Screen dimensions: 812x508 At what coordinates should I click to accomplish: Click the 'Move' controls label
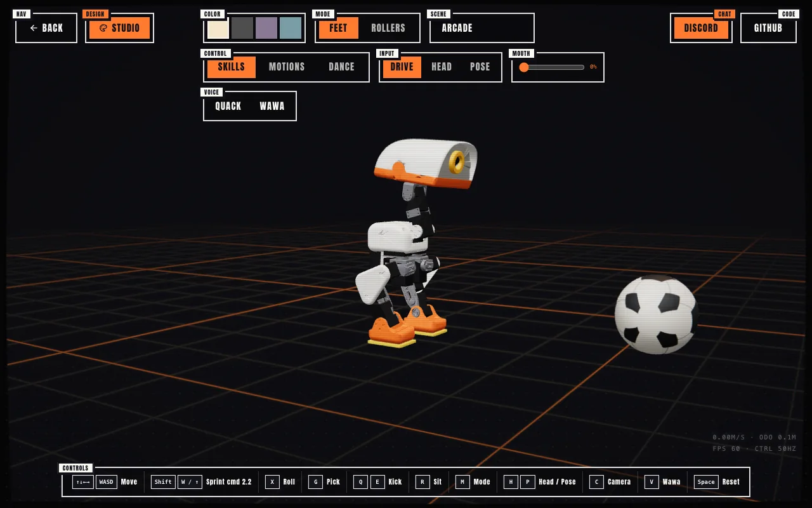pos(129,482)
